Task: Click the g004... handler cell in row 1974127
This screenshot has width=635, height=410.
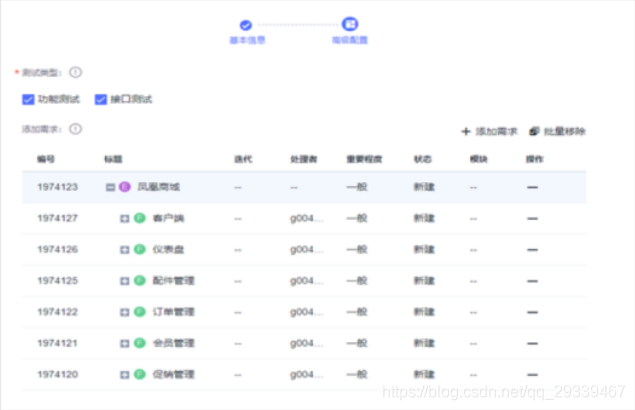Action: [x=307, y=218]
